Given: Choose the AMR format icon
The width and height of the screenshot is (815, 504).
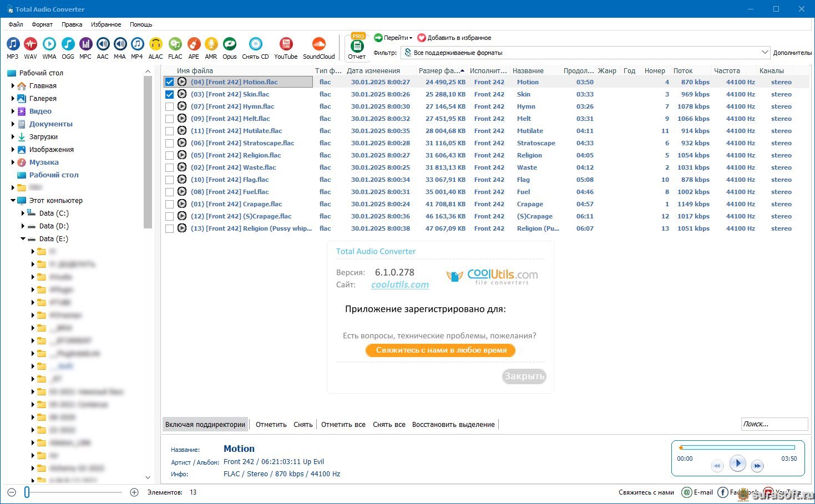Looking at the screenshot, I should click(x=211, y=44).
